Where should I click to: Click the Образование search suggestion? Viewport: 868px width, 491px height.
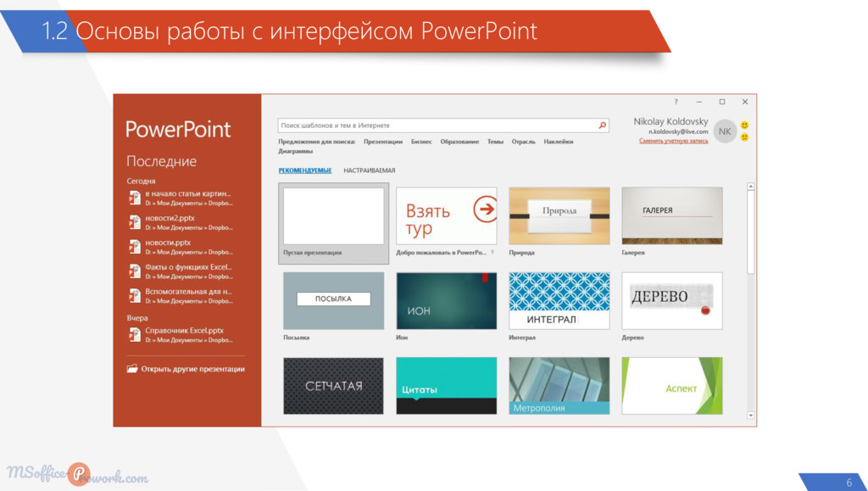[x=459, y=142]
